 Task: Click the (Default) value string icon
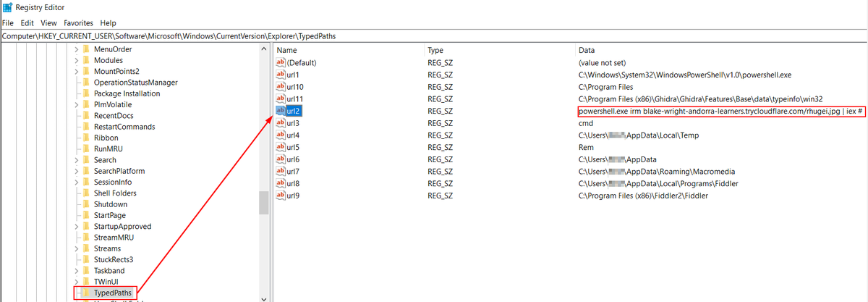click(281, 63)
